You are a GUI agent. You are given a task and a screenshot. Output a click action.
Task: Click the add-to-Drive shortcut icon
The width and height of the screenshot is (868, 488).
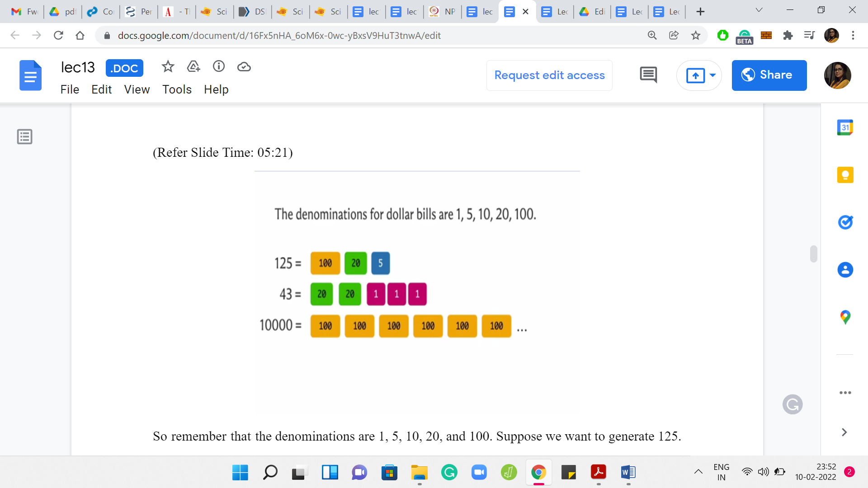pyautogui.click(x=193, y=67)
